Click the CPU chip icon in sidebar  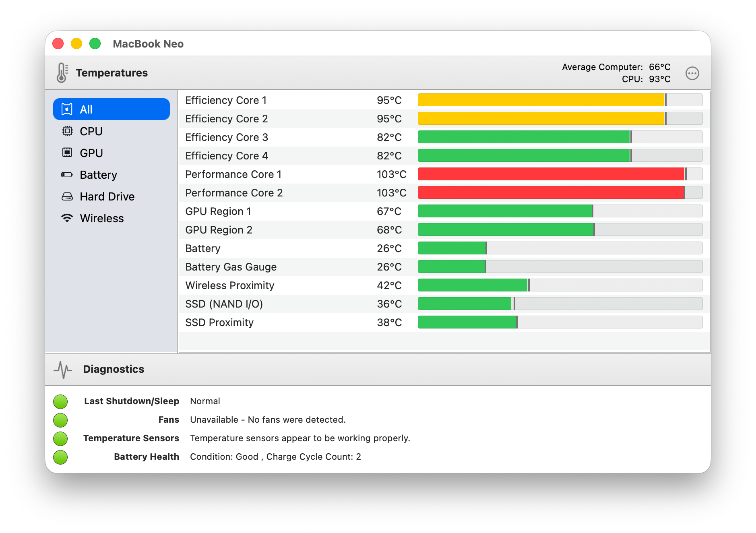coord(67,131)
